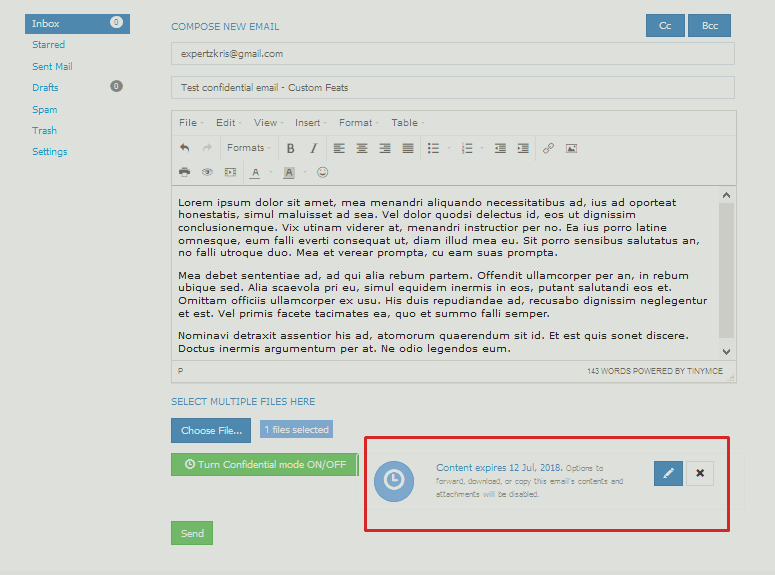Click the Choose File button
The width and height of the screenshot is (775, 575).
(211, 431)
